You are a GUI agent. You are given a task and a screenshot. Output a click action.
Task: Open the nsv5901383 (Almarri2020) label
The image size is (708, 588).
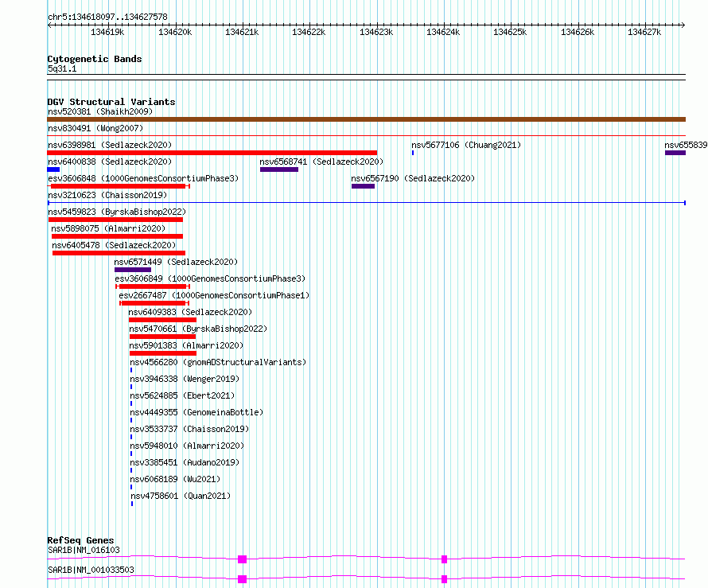pyautogui.click(x=186, y=345)
